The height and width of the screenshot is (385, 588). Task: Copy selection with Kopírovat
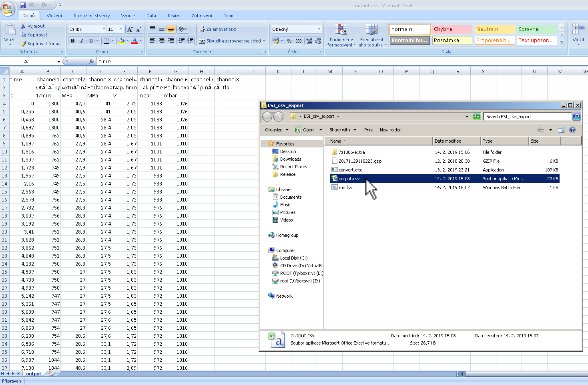[x=34, y=35]
